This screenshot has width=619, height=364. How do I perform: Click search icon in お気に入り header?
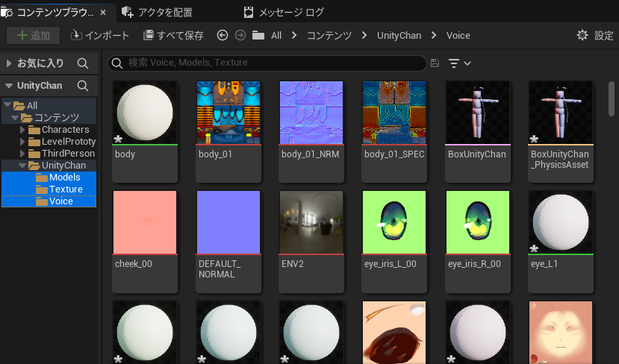(82, 63)
